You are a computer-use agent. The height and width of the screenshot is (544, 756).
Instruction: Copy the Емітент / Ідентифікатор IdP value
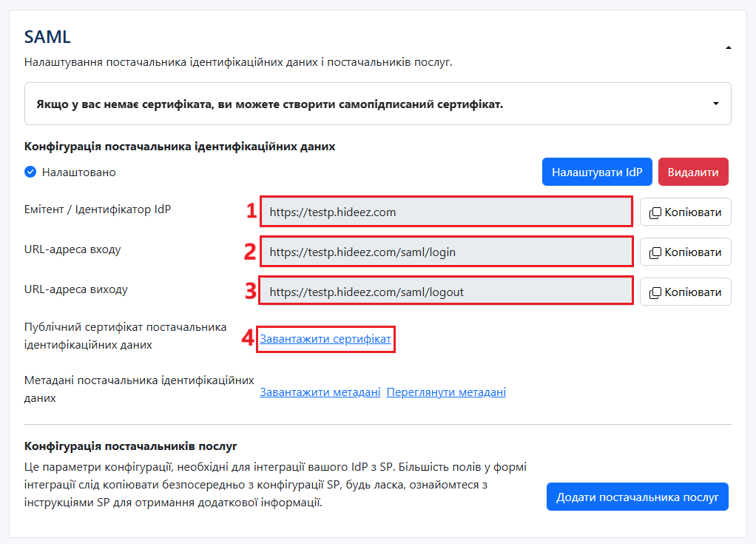coord(685,212)
